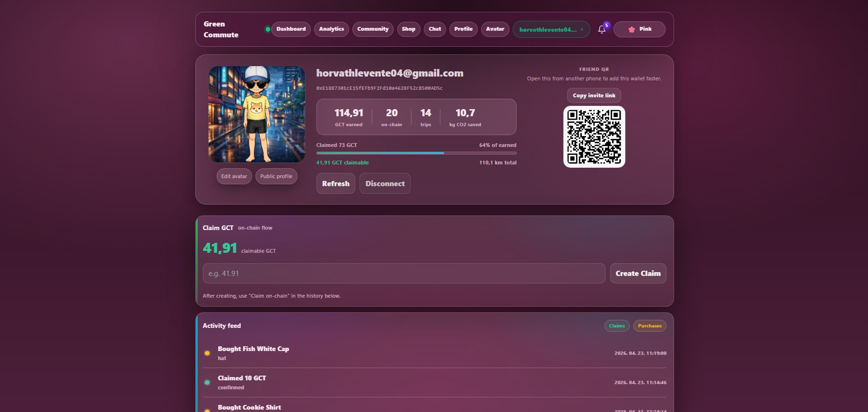Screen dimensions: 868x412
Task: Open the Pink theme selector
Action: 640,29
